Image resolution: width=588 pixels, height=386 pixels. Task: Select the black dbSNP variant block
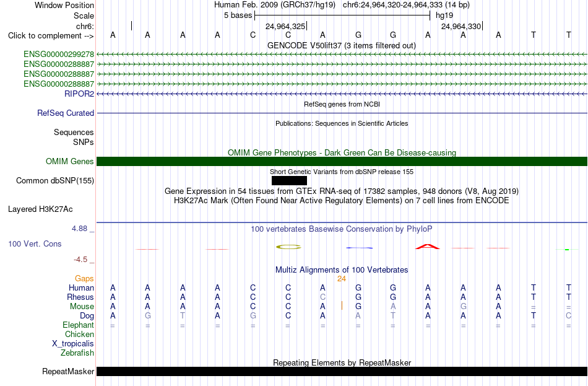pos(289,181)
